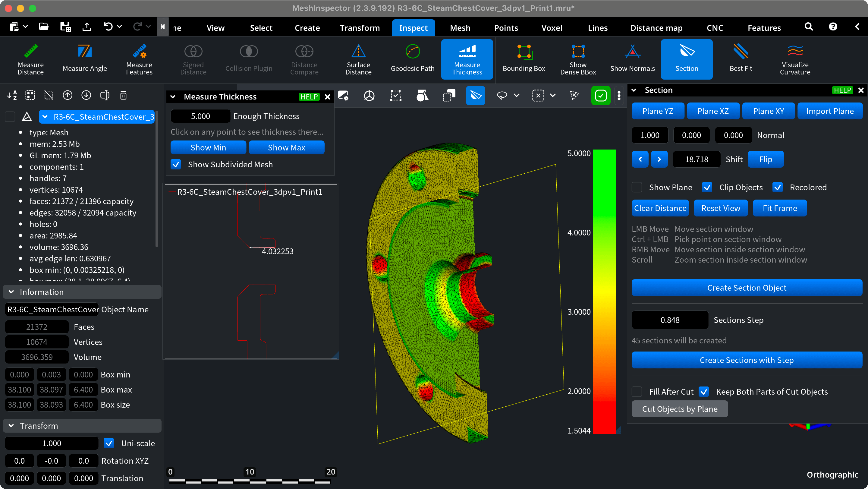Screen dimensions: 868x489
Task: Disable Show Subdivided Mesh checkbox
Action: (176, 165)
